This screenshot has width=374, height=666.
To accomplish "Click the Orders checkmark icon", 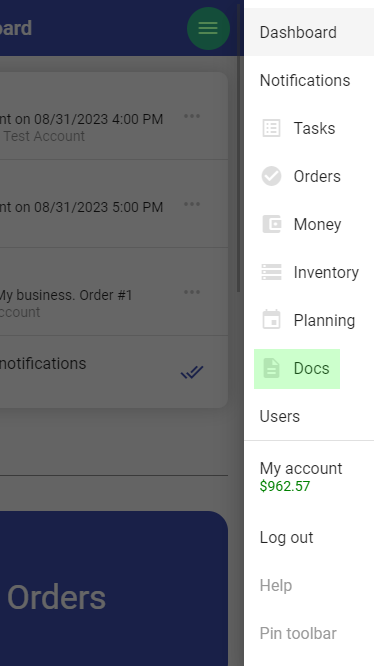I will tap(271, 176).
